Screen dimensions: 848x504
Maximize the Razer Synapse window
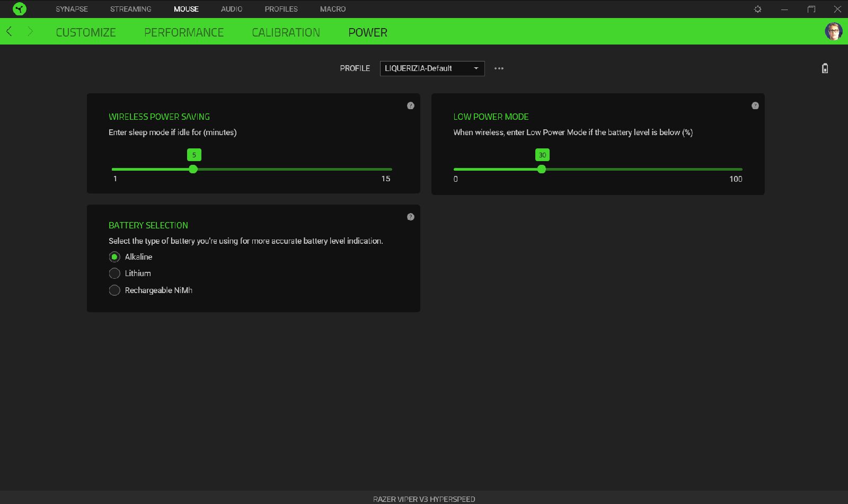(x=811, y=9)
